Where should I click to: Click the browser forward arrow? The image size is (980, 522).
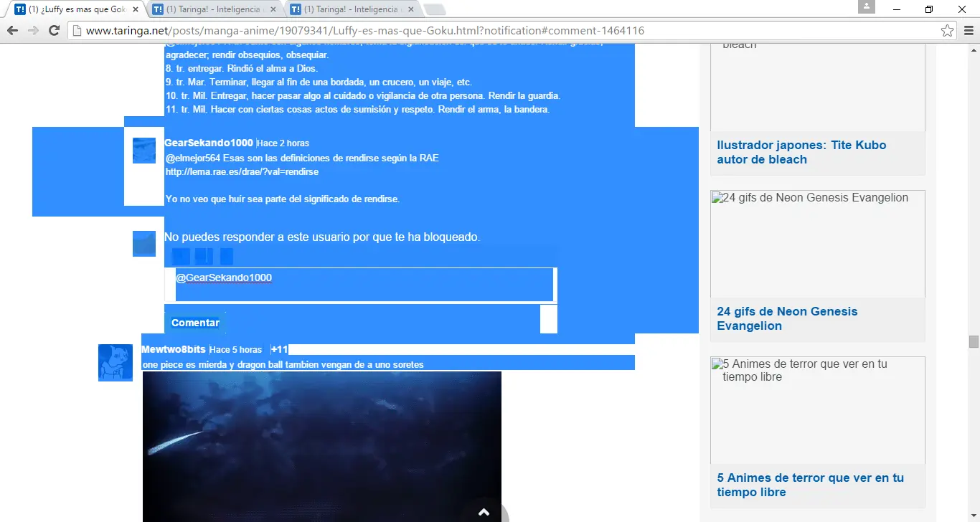[x=33, y=31]
